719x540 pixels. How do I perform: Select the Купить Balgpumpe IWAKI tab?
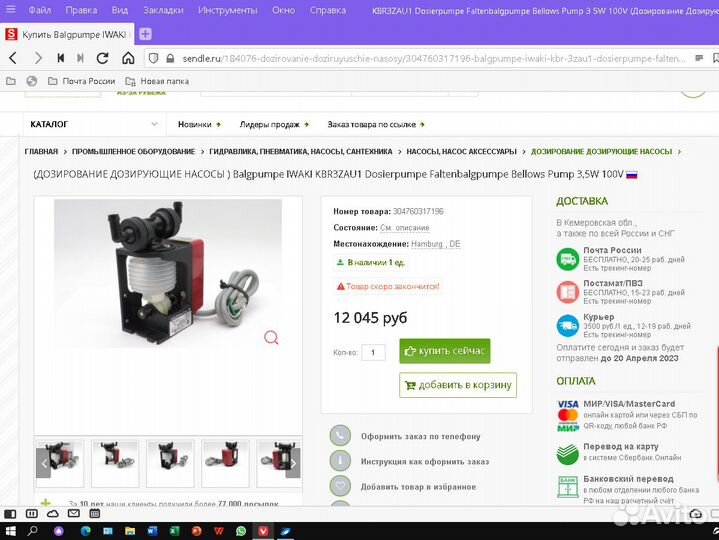pyautogui.click(x=67, y=34)
